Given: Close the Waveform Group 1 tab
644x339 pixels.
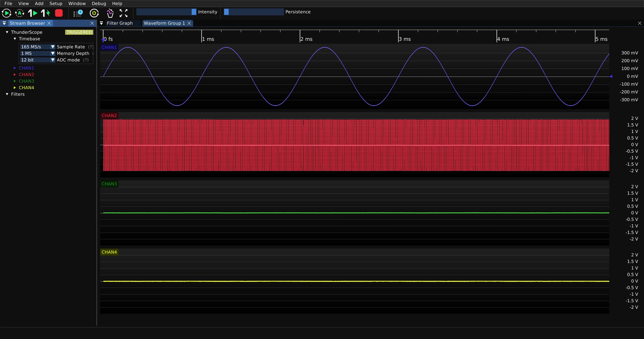Looking at the screenshot, I should click(189, 23).
